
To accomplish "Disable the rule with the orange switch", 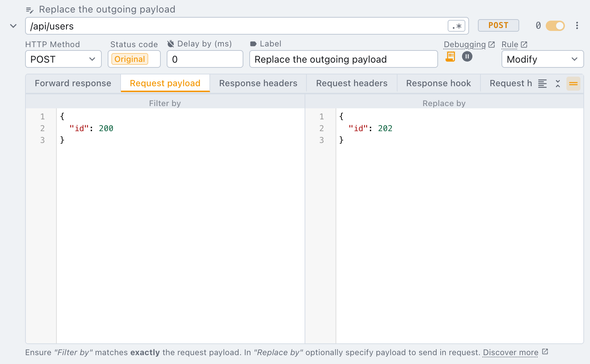I will pyautogui.click(x=555, y=26).
